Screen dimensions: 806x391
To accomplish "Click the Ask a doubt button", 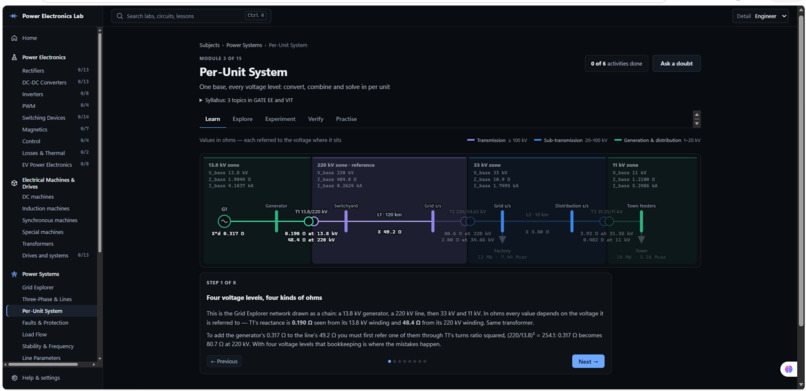I will (x=676, y=64).
